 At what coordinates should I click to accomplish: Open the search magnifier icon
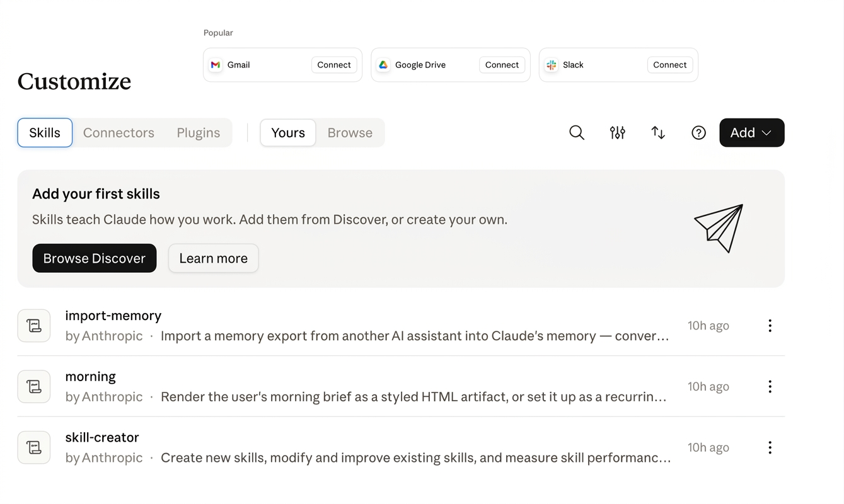pos(577,133)
